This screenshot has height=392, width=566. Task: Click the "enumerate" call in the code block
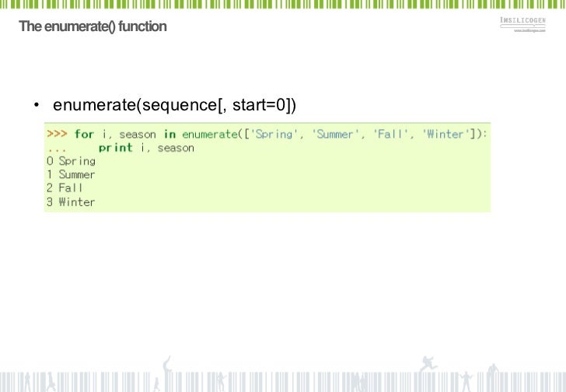pos(210,134)
